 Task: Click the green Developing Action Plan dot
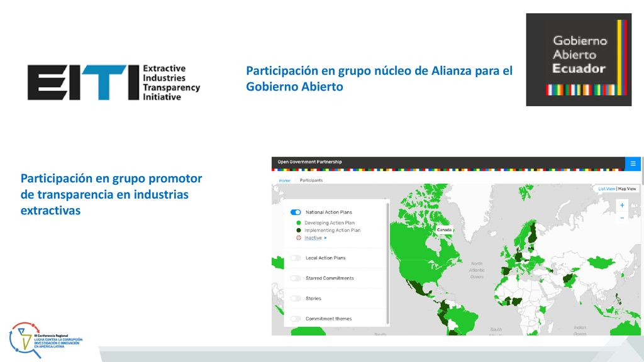click(299, 223)
